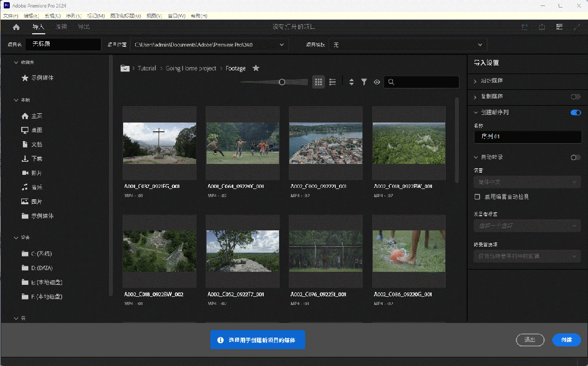Turn off the 创建新序列 toggle
The image size is (588, 366).
tap(575, 112)
